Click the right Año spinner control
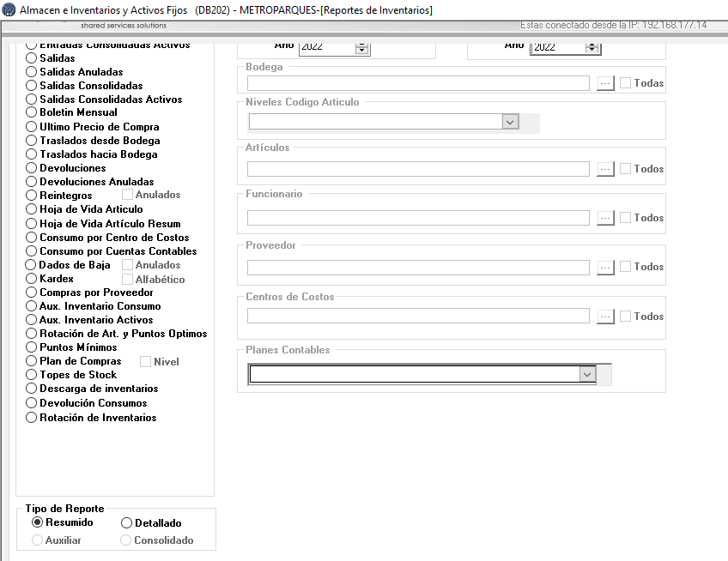Image resolution: width=728 pixels, height=561 pixels. (591, 47)
